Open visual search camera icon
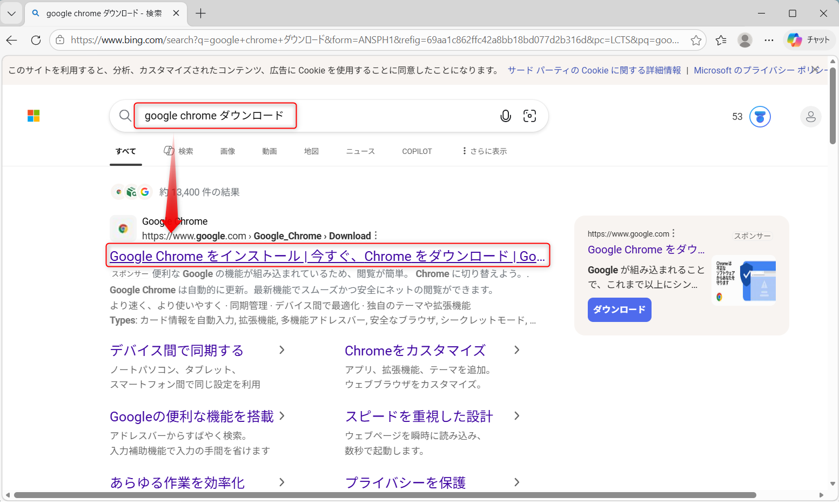Image resolution: width=839 pixels, height=504 pixels. 529,116
